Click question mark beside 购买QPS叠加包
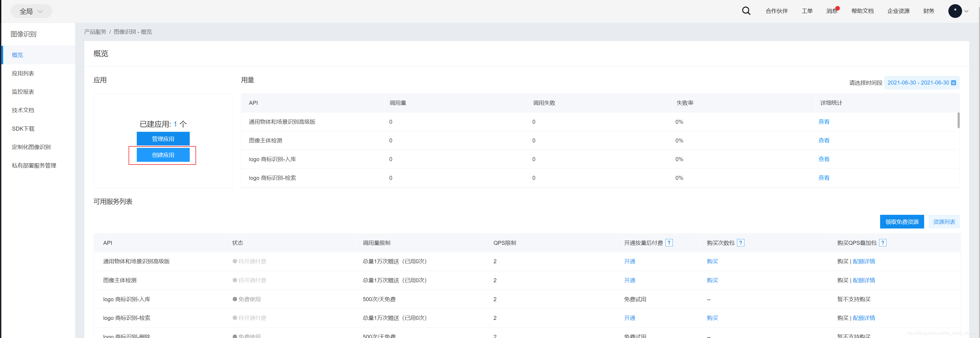The width and height of the screenshot is (980, 338). (x=883, y=243)
